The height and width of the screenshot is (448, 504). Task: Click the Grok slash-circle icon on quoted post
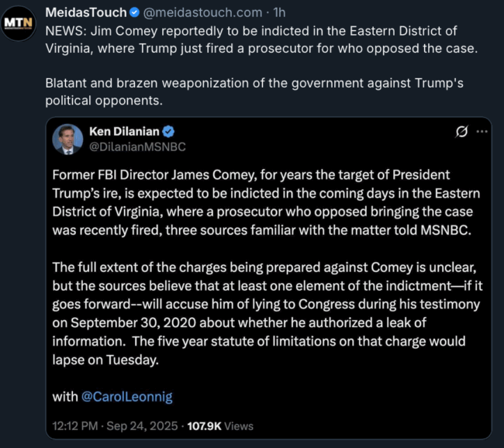pos(461,132)
